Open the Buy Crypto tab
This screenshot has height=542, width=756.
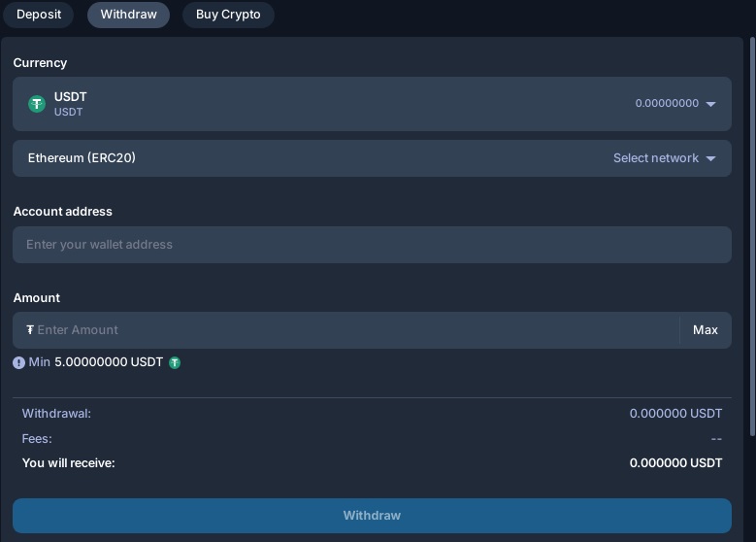click(228, 15)
